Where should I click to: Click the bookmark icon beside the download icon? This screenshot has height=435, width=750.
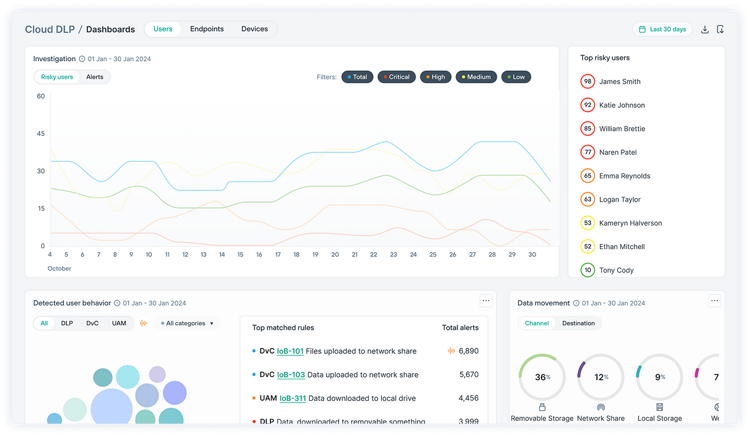720,30
